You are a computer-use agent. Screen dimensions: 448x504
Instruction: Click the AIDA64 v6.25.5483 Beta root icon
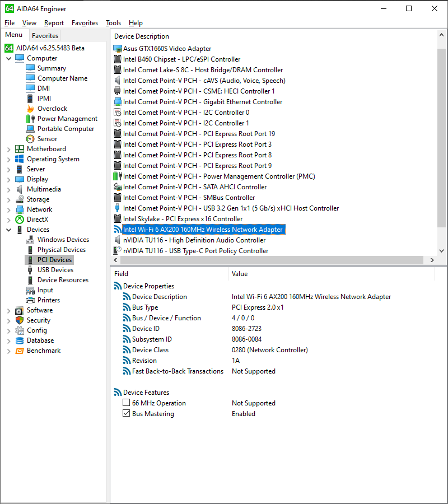9,48
